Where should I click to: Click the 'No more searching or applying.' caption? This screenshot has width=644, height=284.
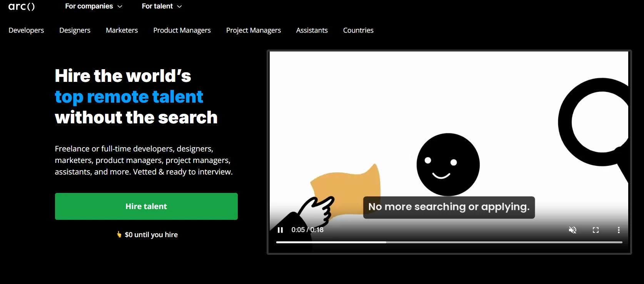[449, 207]
